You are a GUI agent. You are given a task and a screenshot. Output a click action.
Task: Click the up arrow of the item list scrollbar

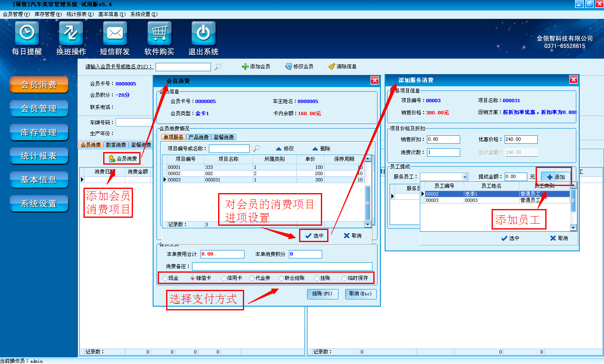click(x=368, y=159)
